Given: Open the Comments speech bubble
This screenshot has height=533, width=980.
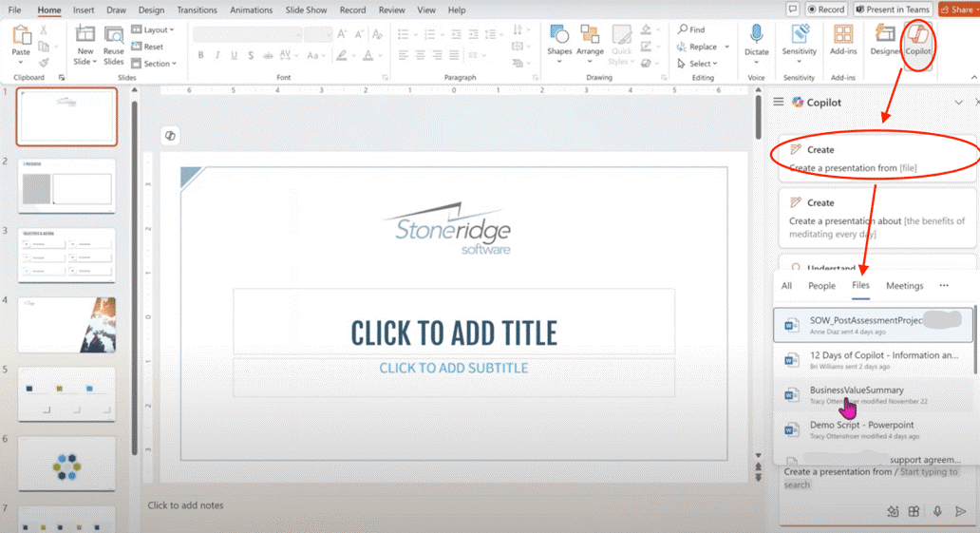Looking at the screenshot, I should [x=793, y=10].
